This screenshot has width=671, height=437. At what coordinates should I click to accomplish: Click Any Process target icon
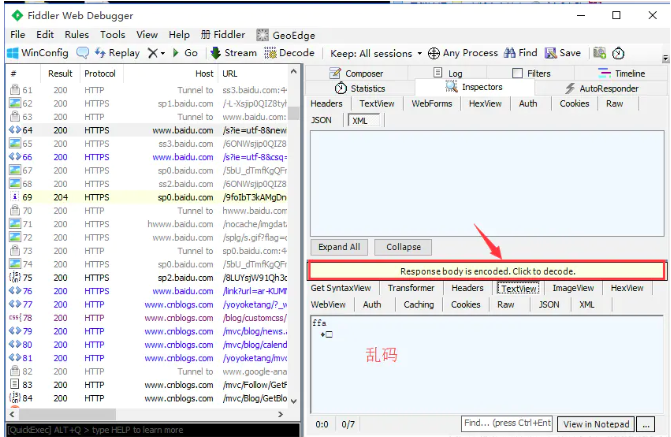463,53
